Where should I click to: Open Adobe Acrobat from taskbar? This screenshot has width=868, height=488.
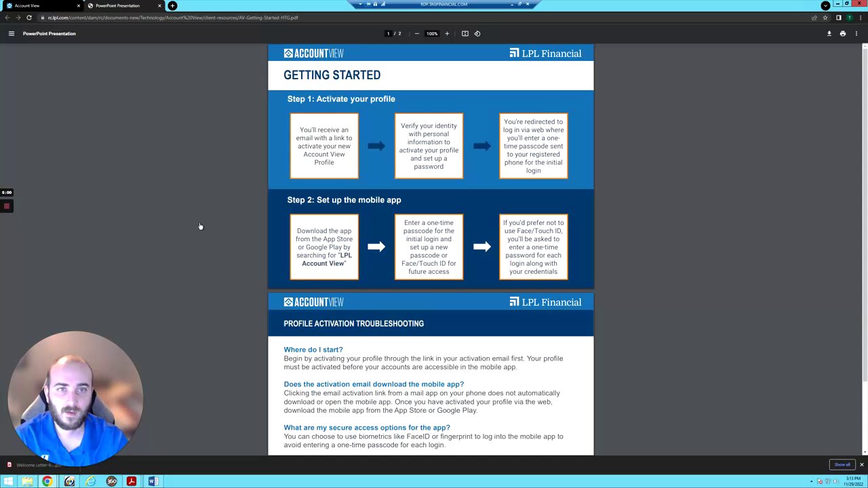(132, 481)
